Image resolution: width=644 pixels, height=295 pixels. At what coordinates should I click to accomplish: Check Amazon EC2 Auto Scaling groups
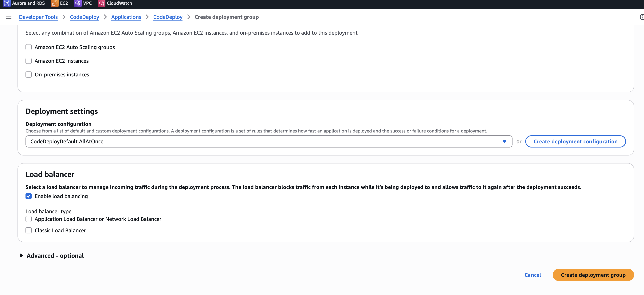coord(29,47)
